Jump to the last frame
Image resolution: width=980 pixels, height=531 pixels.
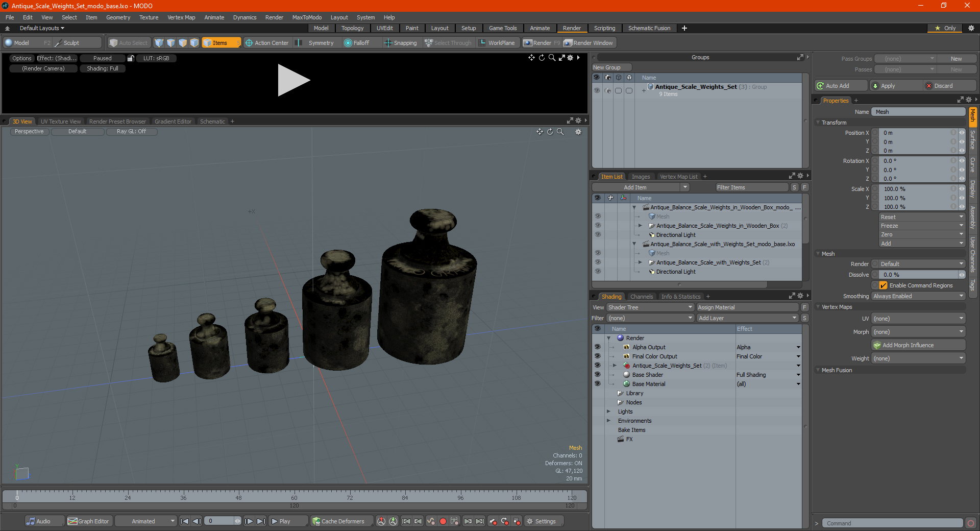coord(261,521)
